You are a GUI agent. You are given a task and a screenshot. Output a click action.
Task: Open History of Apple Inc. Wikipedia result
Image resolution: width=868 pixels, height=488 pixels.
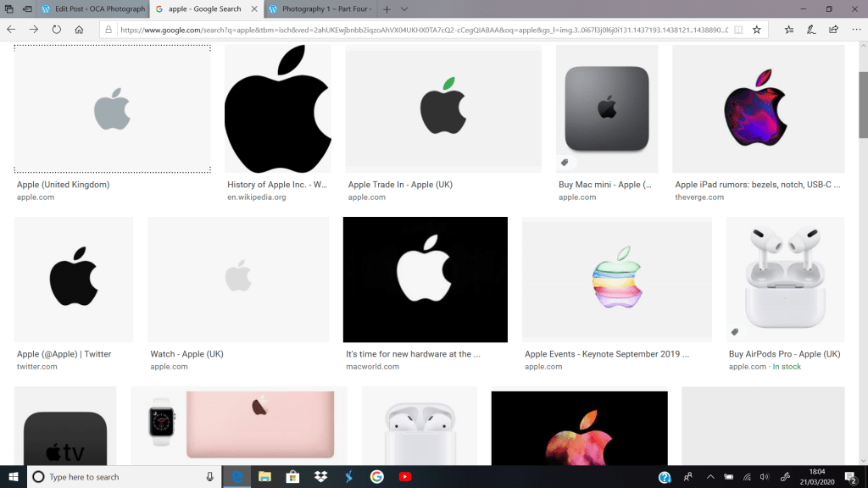277,184
